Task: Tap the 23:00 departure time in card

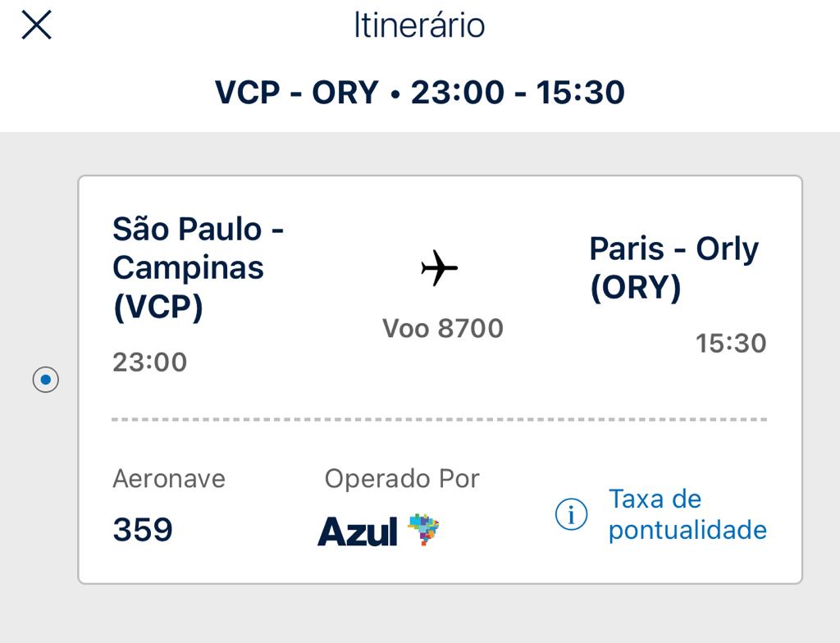Action: (x=149, y=363)
